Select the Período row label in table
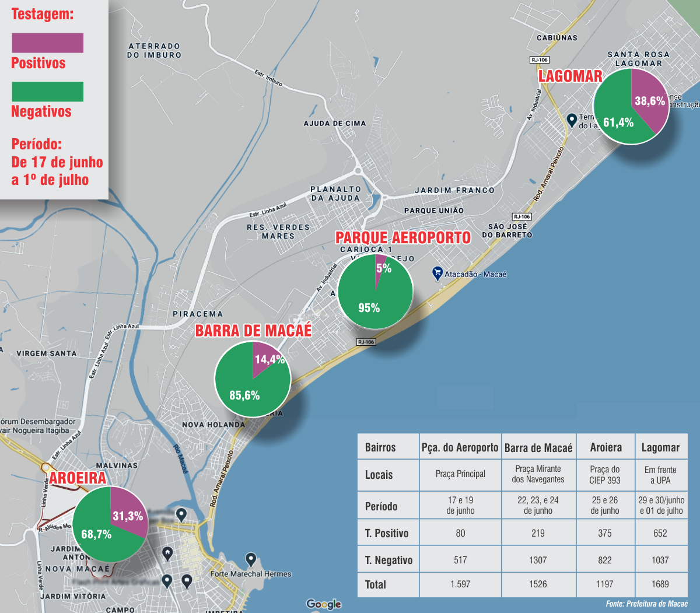Viewport: 700px width, 613px height. click(381, 506)
